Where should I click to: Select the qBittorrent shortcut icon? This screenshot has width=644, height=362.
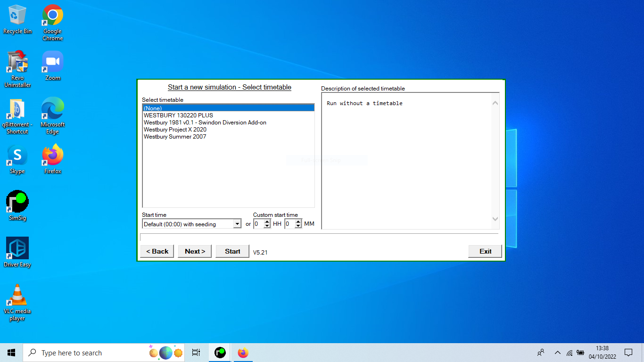point(17,116)
